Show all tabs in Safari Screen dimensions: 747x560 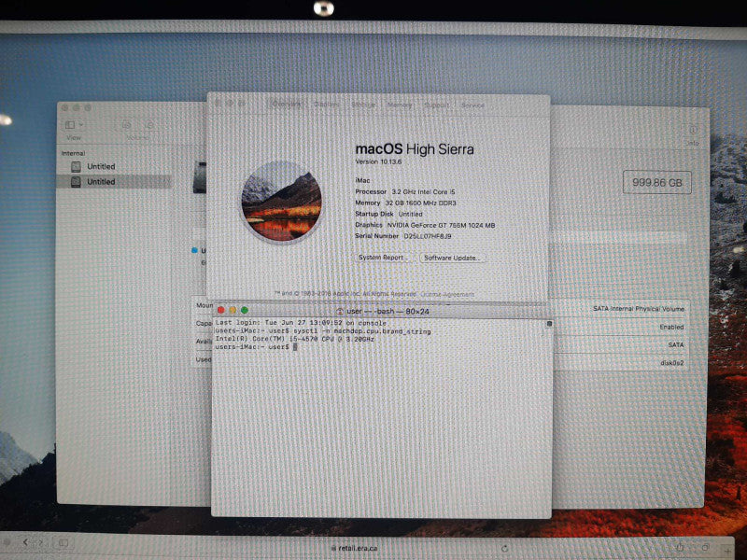pyautogui.click(x=706, y=548)
